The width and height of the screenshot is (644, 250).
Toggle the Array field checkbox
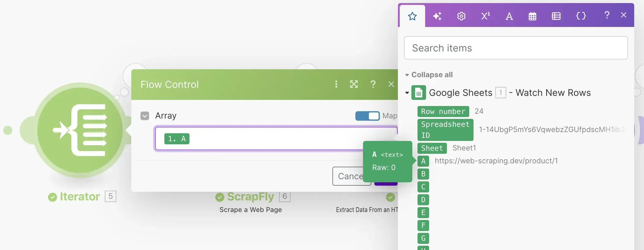point(145,116)
